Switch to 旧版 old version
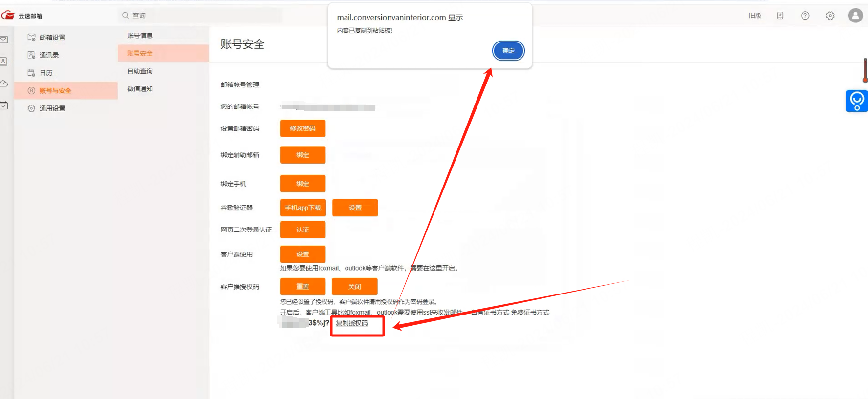Image resolution: width=868 pixels, height=399 pixels. pos(755,16)
